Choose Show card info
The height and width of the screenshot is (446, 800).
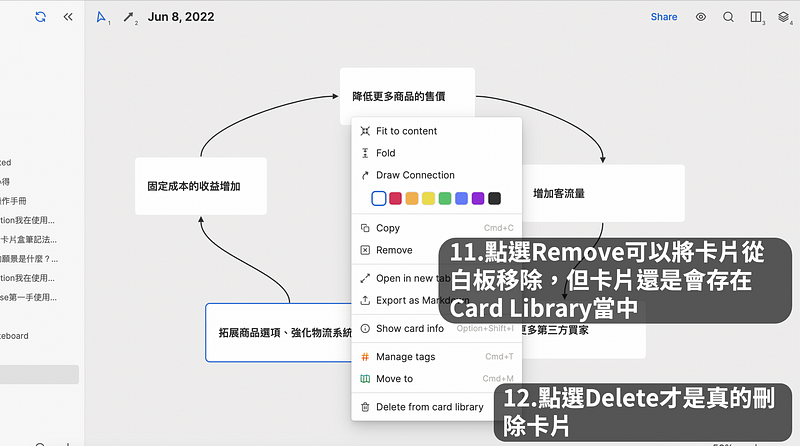(x=437, y=329)
